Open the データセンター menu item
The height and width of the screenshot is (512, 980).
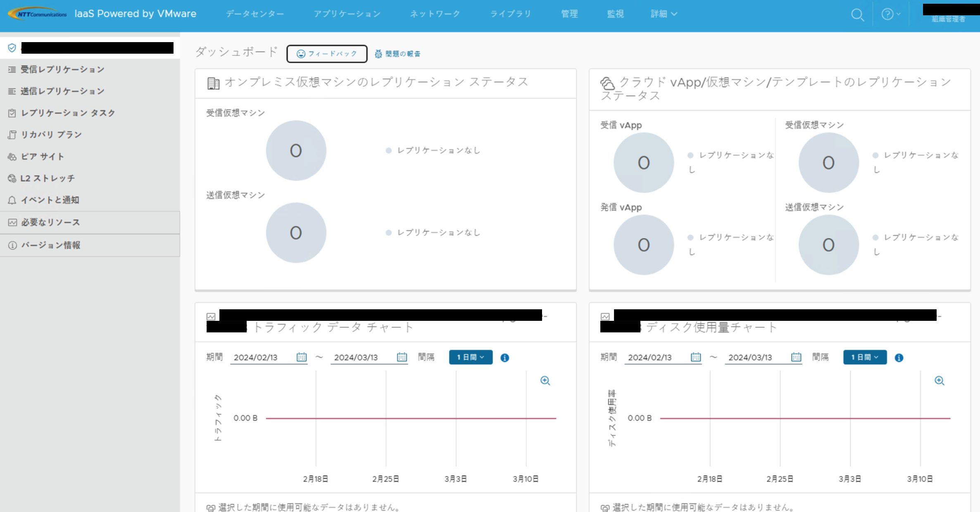pyautogui.click(x=255, y=14)
